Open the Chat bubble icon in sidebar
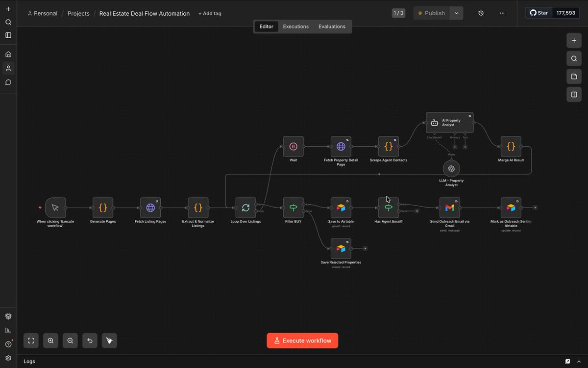 point(8,82)
